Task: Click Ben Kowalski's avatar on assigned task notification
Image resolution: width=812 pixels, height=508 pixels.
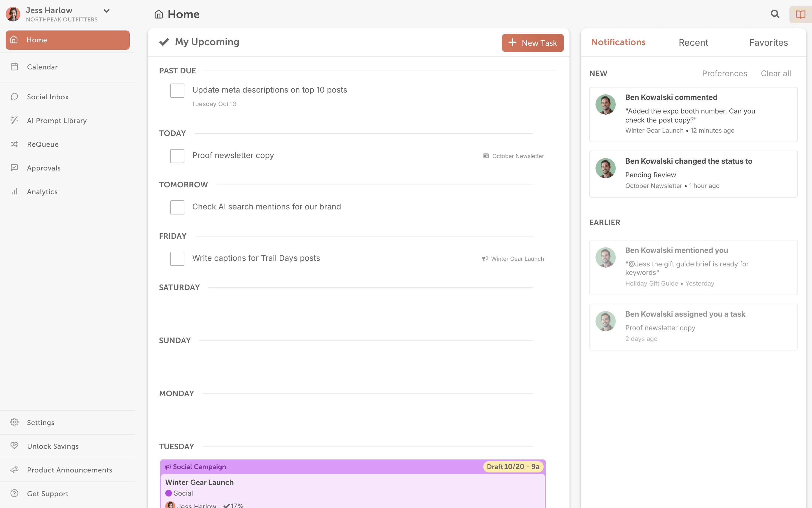Action: coord(605,321)
